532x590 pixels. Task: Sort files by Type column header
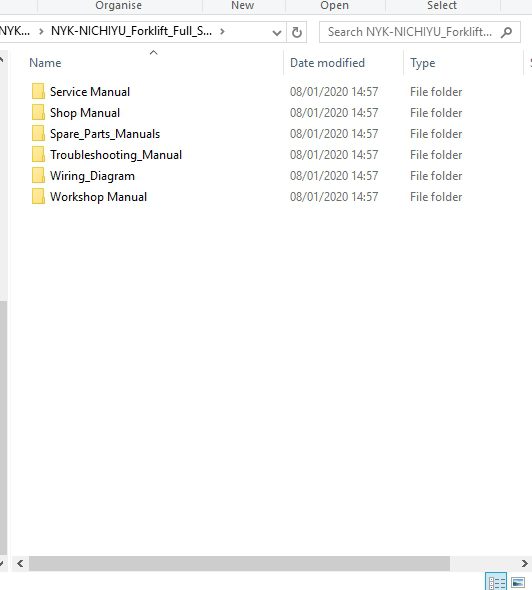click(423, 63)
